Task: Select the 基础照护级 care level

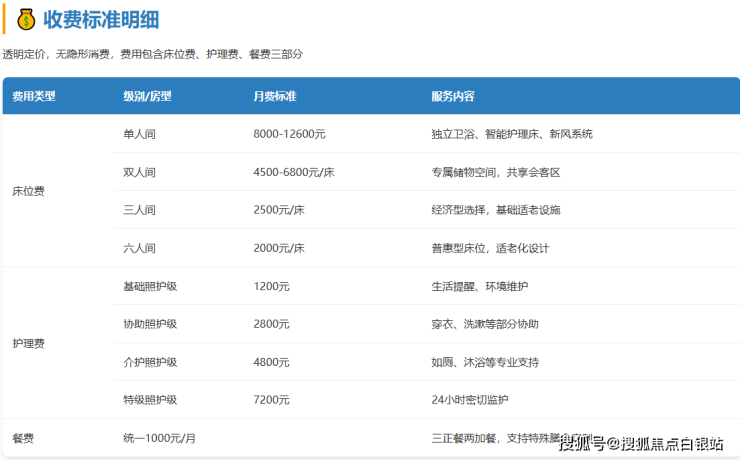Action: point(150,286)
